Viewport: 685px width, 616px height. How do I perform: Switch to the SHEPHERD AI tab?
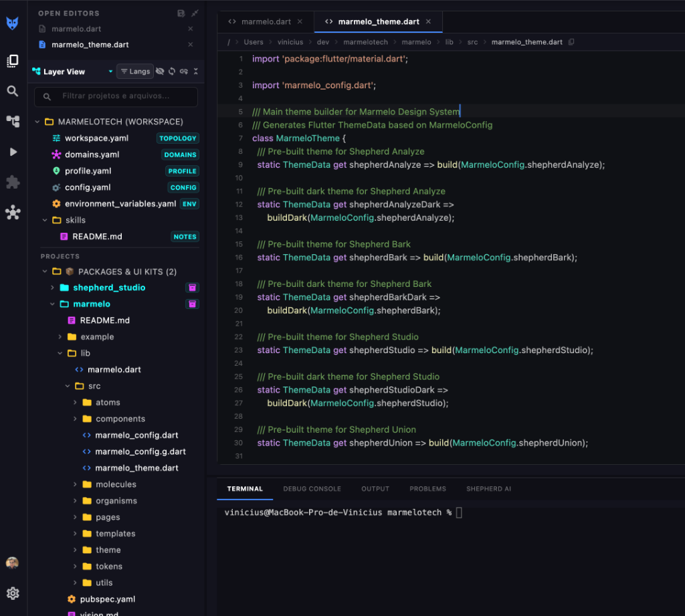tap(488, 489)
